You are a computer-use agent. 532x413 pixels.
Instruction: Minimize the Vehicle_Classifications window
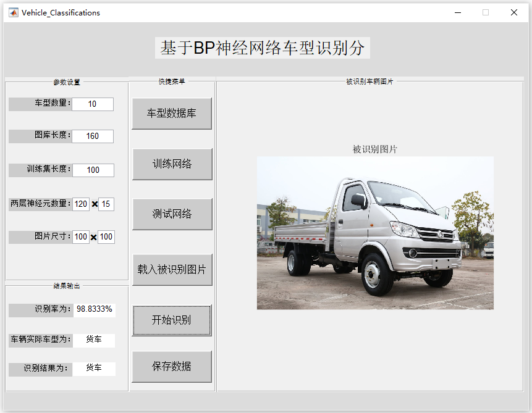click(458, 12)
